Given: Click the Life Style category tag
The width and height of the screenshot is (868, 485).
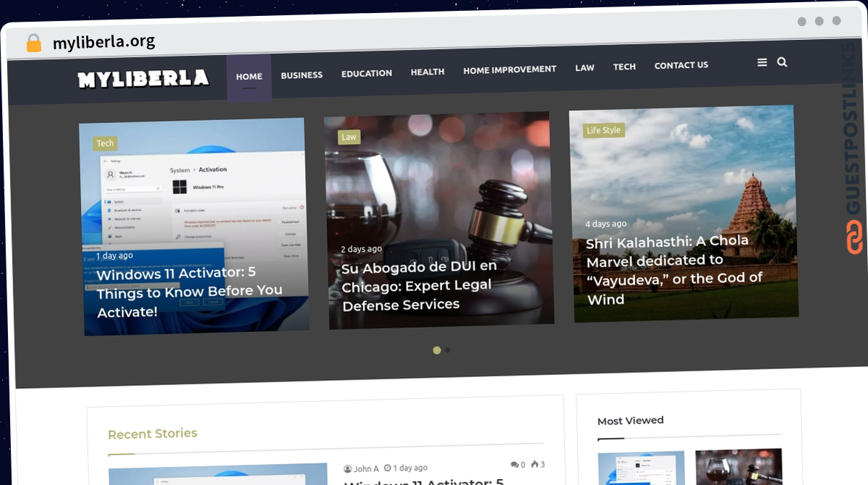Looking at the screenshot, I should coord(603,130).
